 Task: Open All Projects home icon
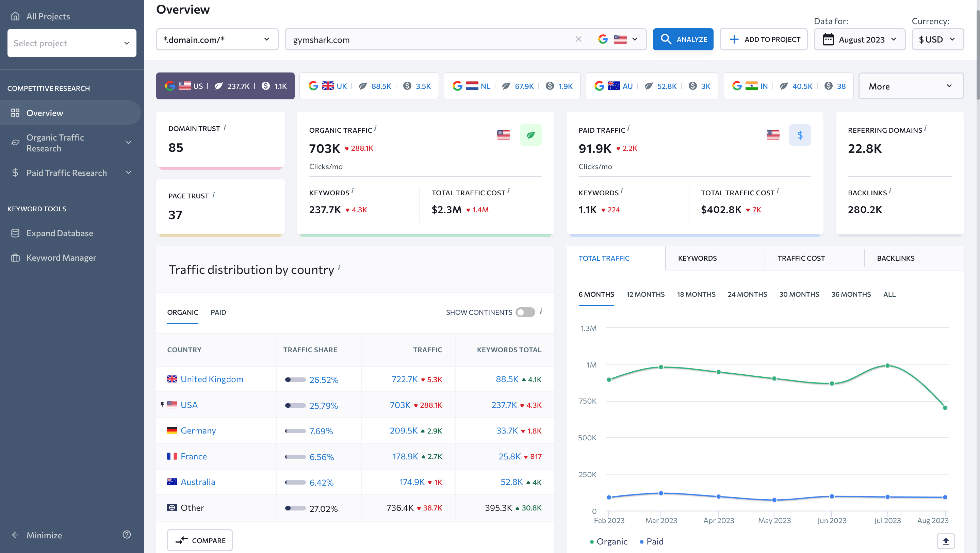[15, 16]
